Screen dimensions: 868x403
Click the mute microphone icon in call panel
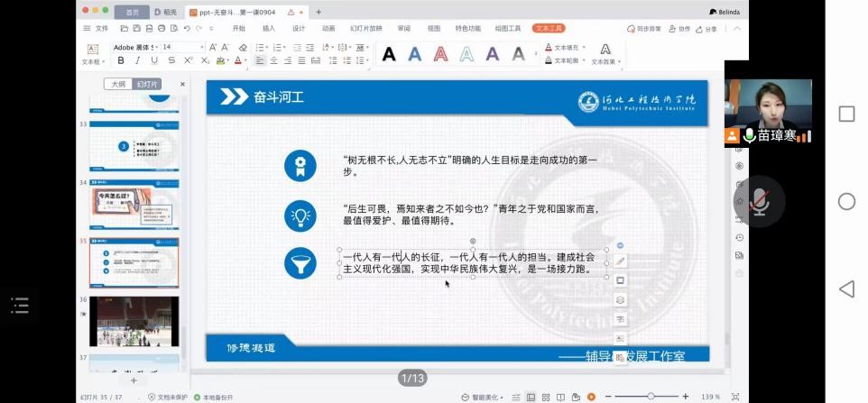759,200
